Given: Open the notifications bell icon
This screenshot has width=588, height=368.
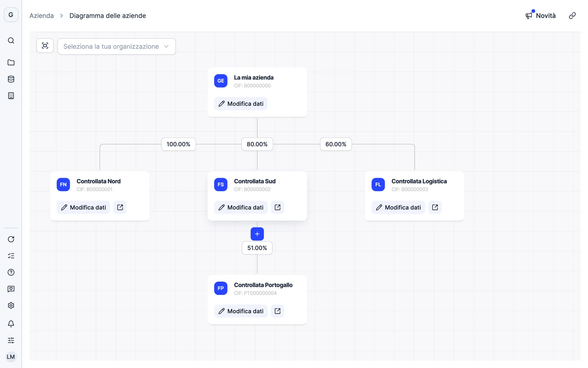Looking at the screenshot, I should click(11, 324).
